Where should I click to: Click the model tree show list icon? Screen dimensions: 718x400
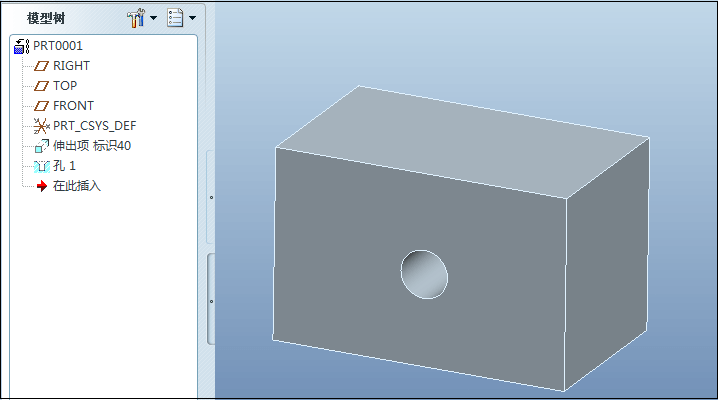175,18
